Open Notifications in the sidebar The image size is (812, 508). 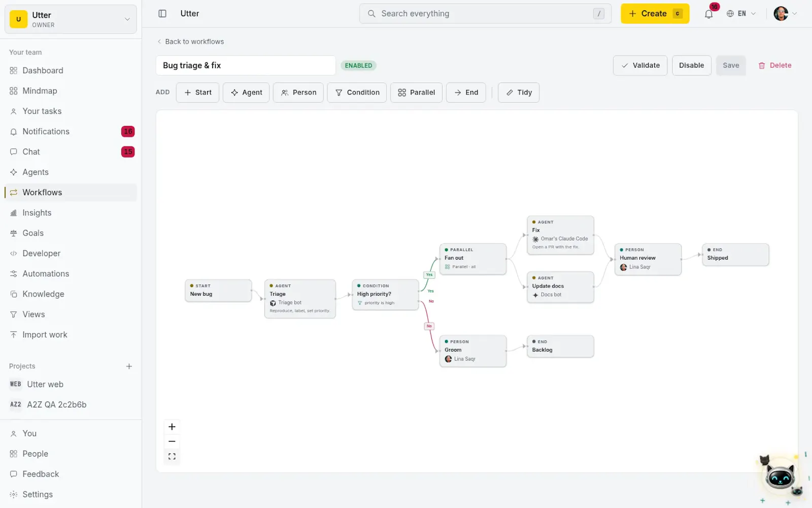click(71, 132)
